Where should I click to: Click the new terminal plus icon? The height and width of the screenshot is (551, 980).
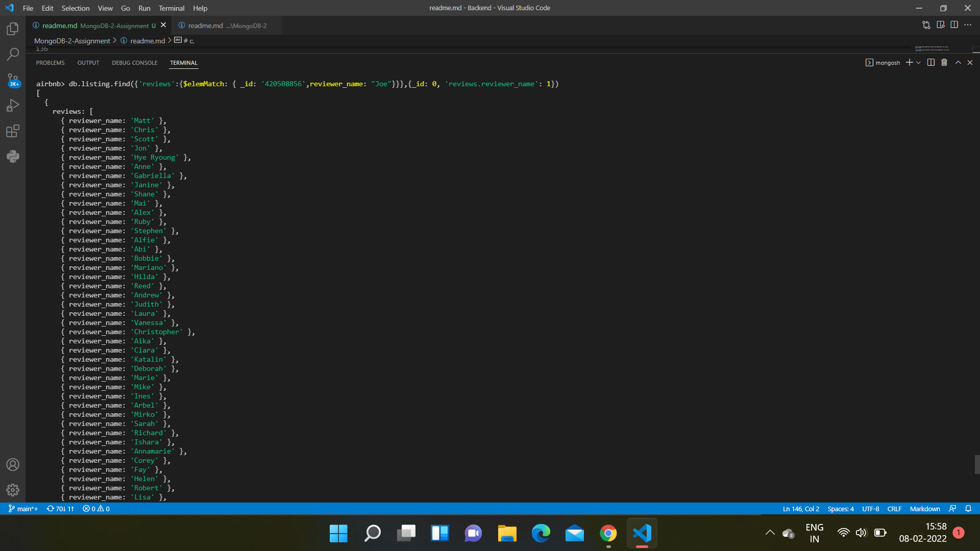point(909,62)
